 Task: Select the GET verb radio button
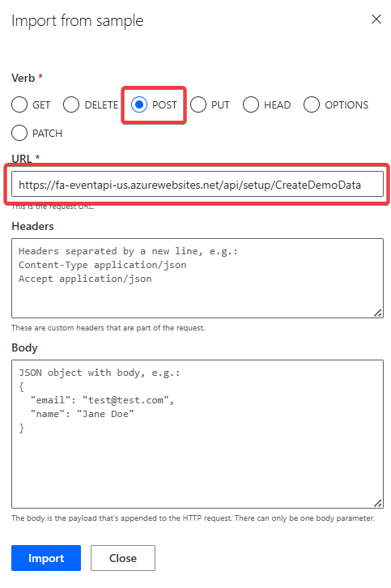[19, 104]
